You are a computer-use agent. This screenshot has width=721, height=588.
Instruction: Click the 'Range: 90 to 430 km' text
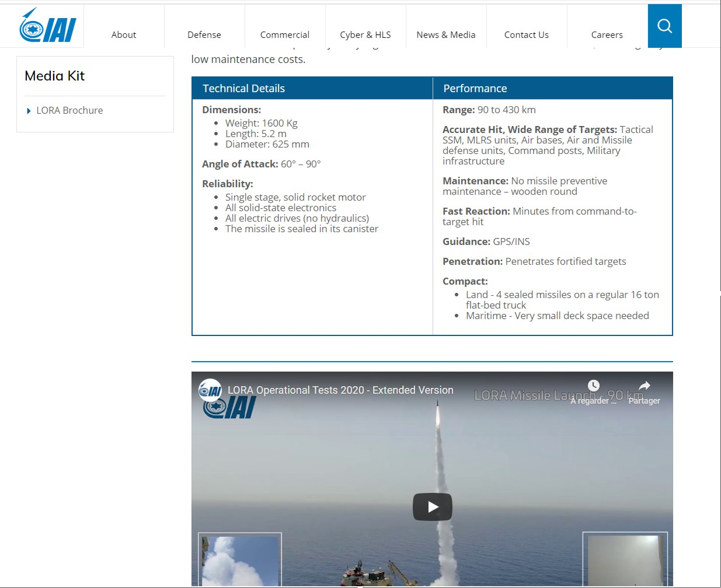pos(489,110)
